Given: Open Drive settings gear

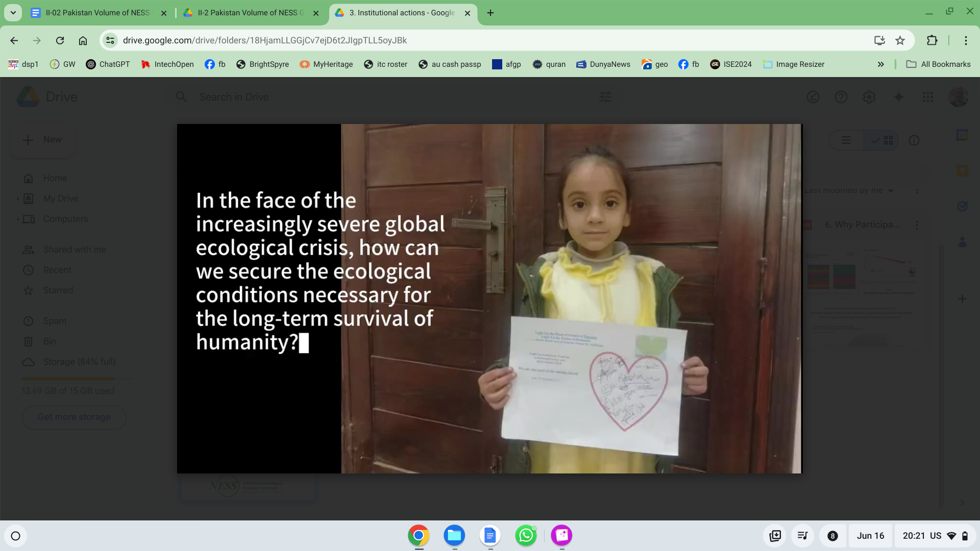Looking at the screenshot, I should [x=869, y=97].
